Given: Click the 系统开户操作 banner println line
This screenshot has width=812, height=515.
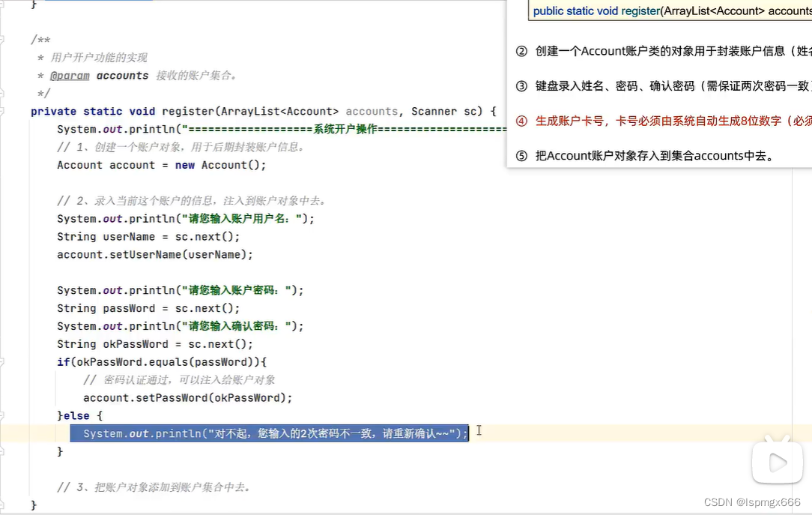Looking at the screenshot, I should (300, 129).
